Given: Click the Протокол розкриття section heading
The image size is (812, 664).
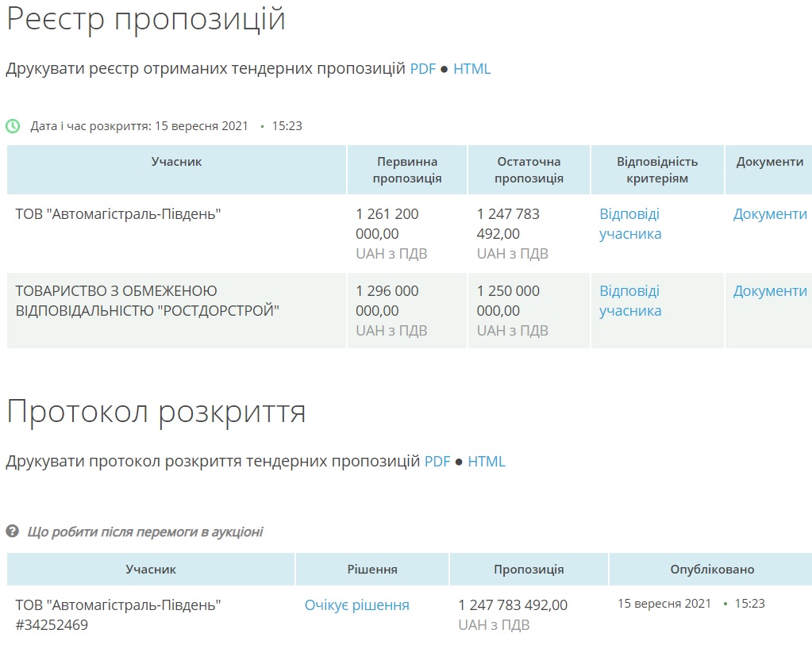Looking at the screenshot, I should pyautogui.click(x=156, y=412).
